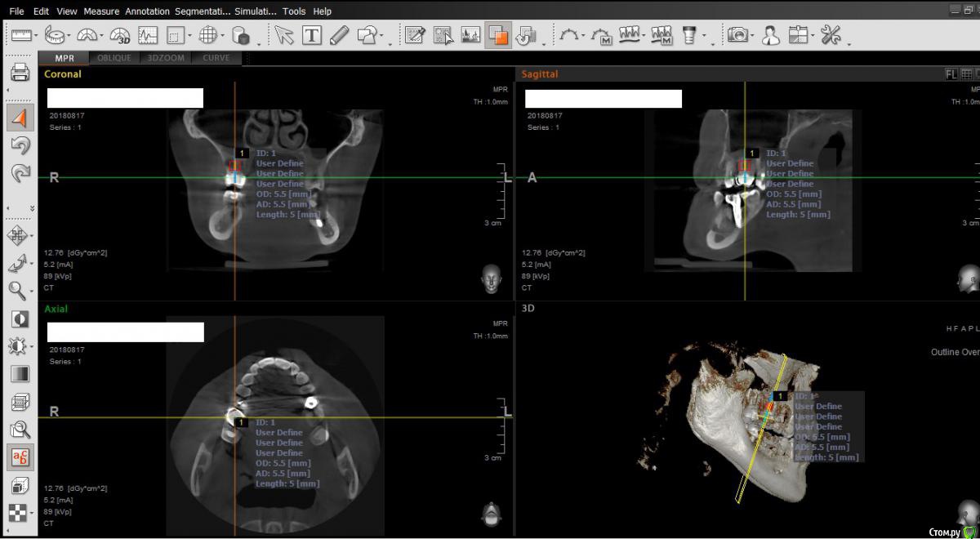Open the patient info icon

point(770,35)
